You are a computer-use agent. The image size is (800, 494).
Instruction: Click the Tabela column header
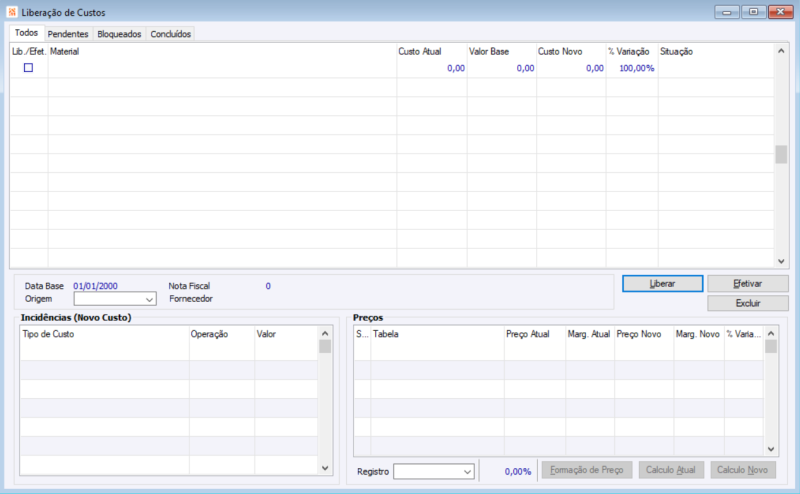[x=437, y=334]
